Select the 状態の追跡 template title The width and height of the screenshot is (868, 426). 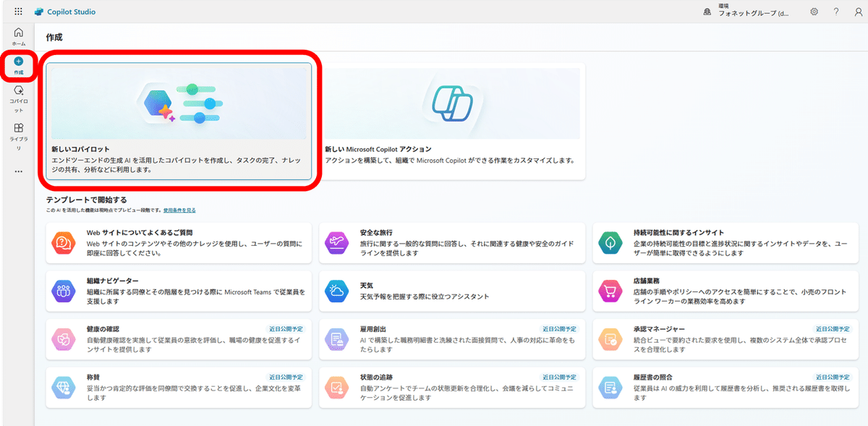[x=376, y=378]
